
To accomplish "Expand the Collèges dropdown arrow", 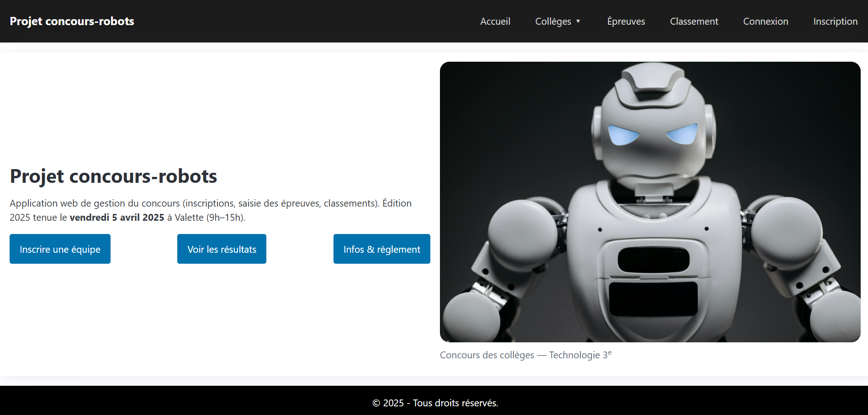I will click(x=578, y=21).
